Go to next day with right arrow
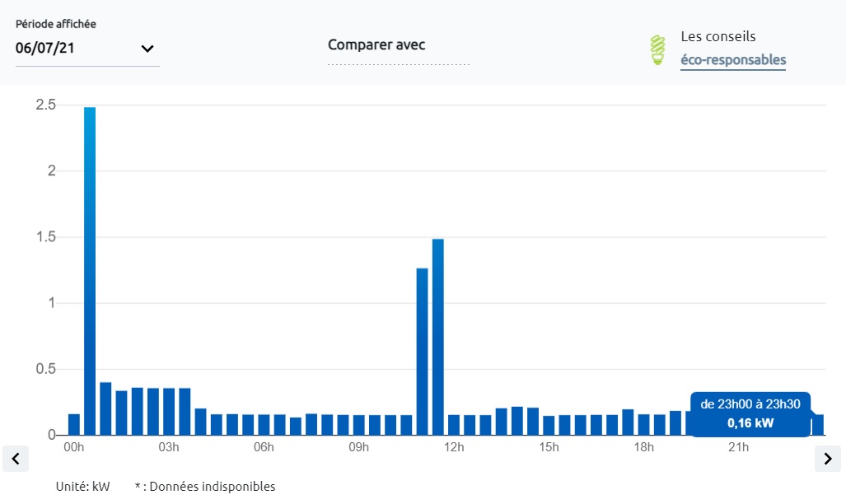The image size is (846, 504). 827,458
